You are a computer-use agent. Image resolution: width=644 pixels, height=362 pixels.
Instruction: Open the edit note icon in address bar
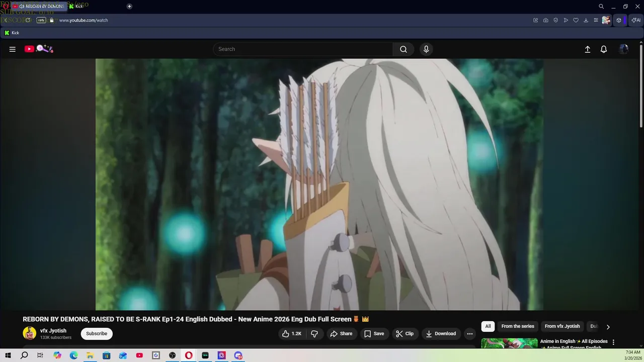536,20
